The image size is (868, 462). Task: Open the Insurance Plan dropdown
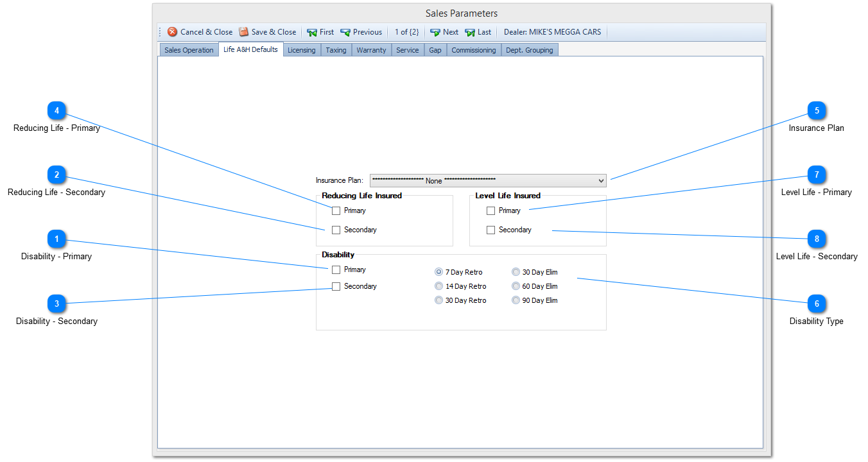click(x=488, y=180)
